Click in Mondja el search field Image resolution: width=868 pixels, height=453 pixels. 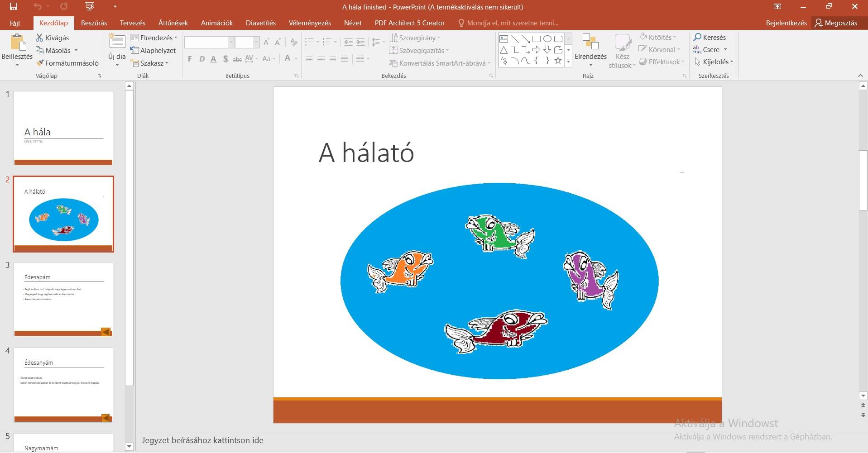(x=508, y=23)
